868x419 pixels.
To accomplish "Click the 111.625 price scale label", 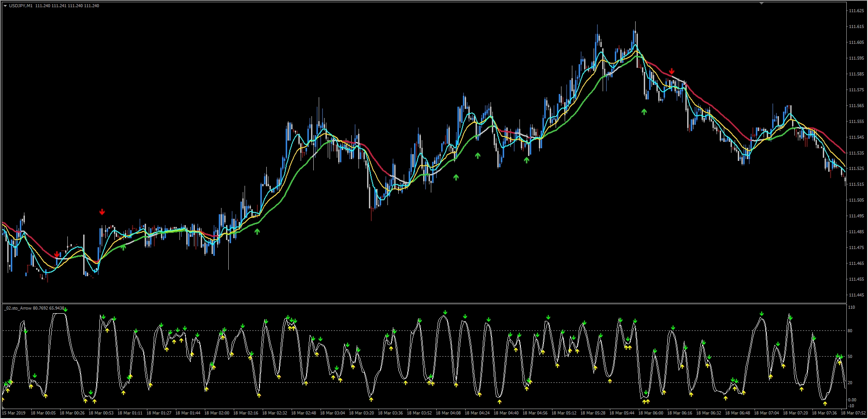I will [856, 11].
